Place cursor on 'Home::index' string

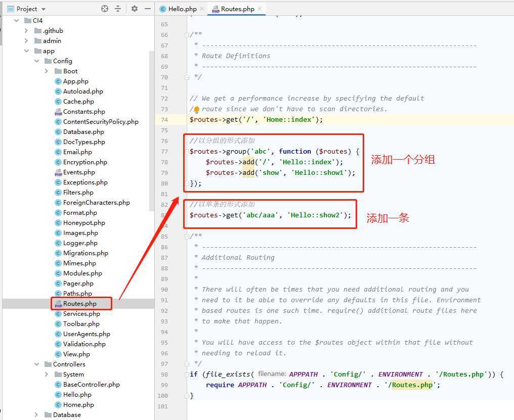pos(289,120)
